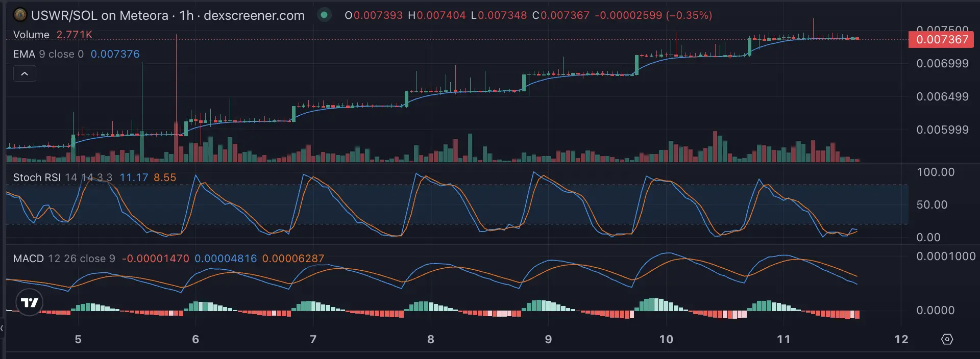Click the high price H0.007404
Viewport: 980px width, 359px height.
pyautogui.click(x=437, y=15)
